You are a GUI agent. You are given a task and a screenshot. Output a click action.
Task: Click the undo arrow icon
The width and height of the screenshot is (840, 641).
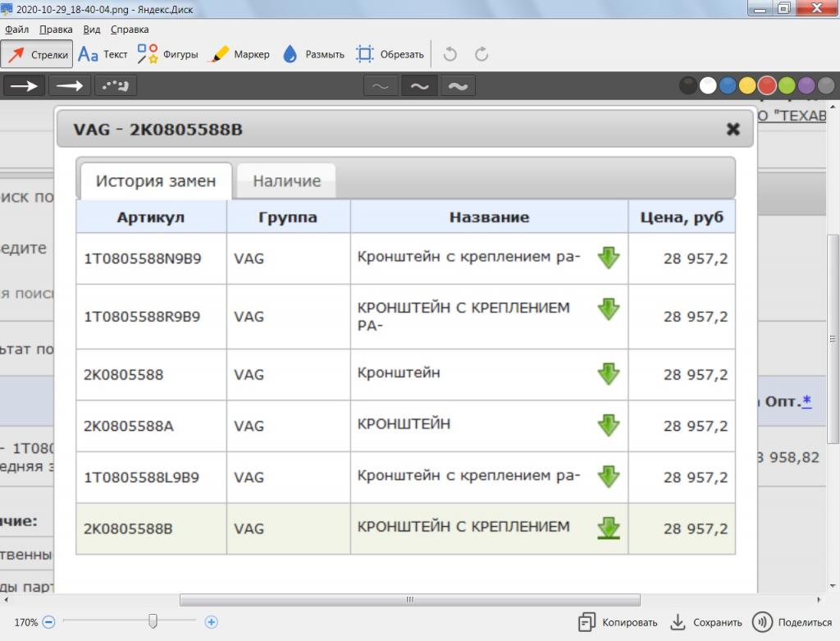click(450, 54)
